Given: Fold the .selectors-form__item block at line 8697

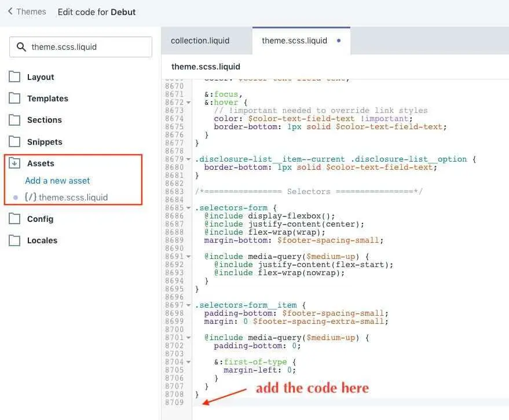Looking at the screenshot, I should [188, 305].
